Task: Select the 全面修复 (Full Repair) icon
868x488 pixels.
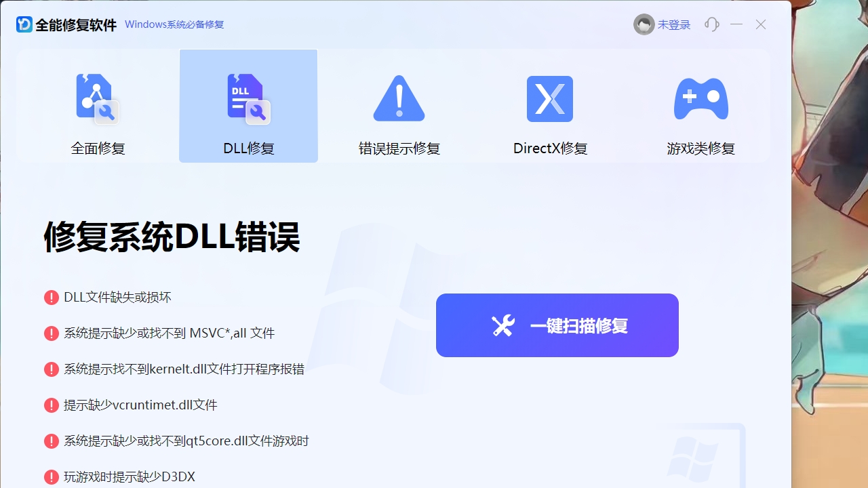Action: click(97, 98)
